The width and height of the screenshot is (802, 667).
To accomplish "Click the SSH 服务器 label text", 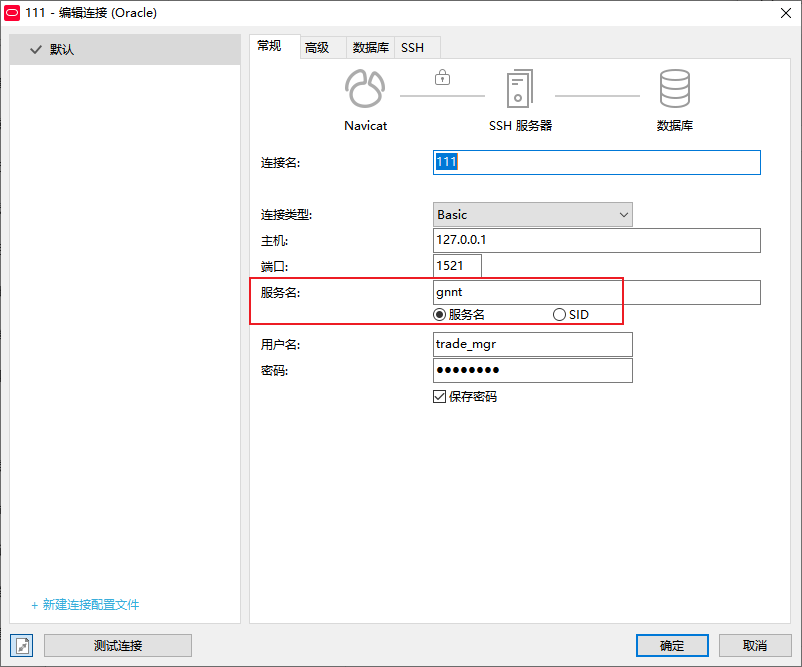I will (520, 125).
